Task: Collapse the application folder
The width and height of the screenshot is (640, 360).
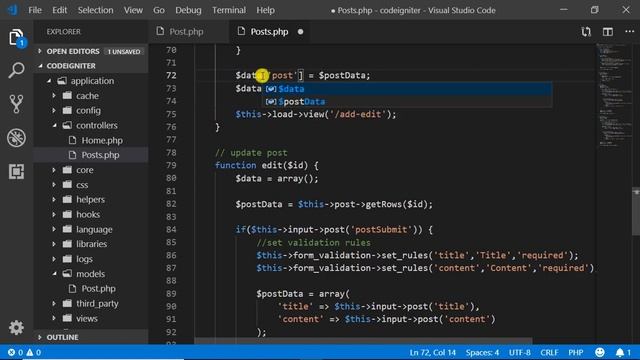Action: pos(91,81)
